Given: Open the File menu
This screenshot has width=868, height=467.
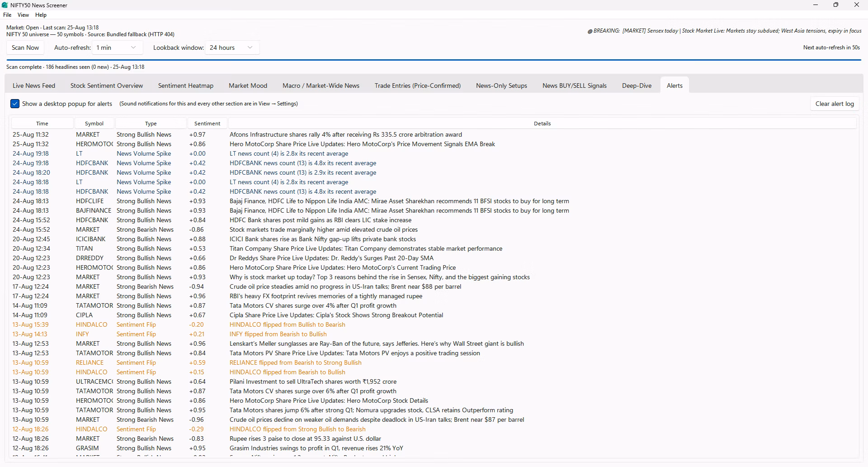Looking at the screenshot, I should [7, 15].
